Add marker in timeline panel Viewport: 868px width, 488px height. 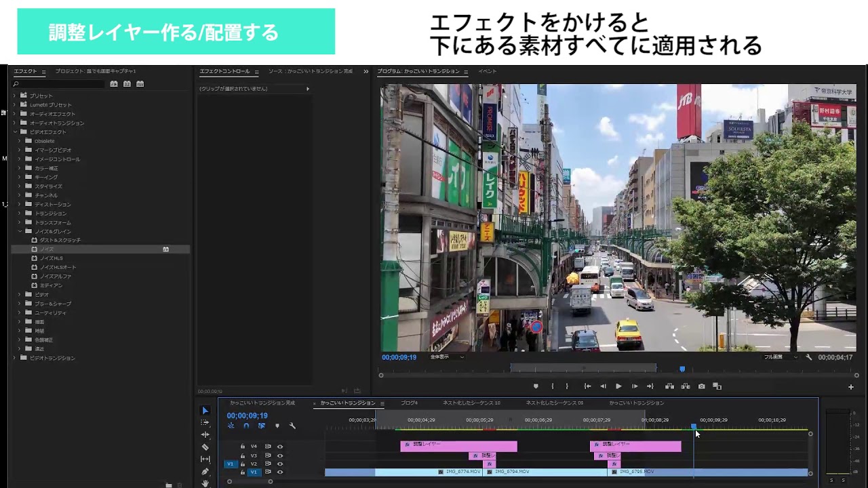pos(277,426)
